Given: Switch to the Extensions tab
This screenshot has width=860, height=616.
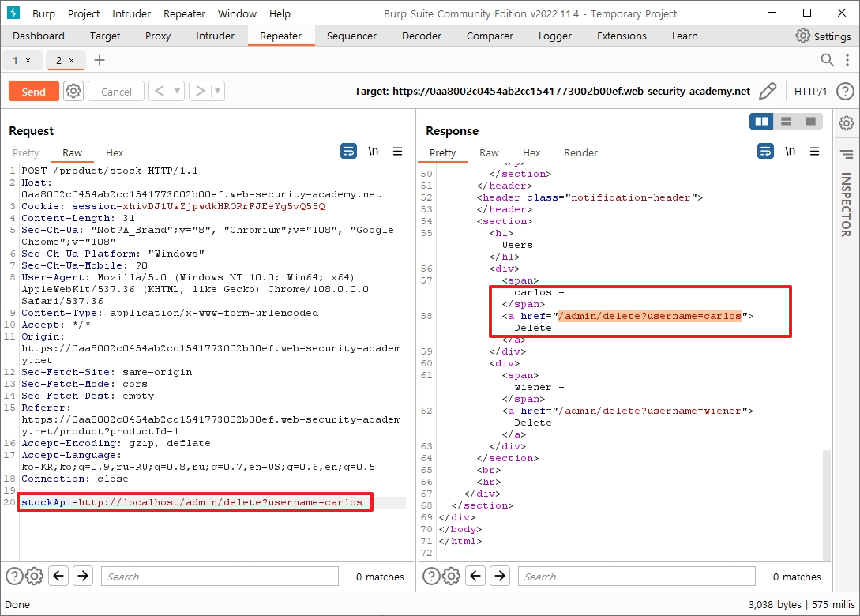Looking at the screenshot, I should tap(622, 36).
